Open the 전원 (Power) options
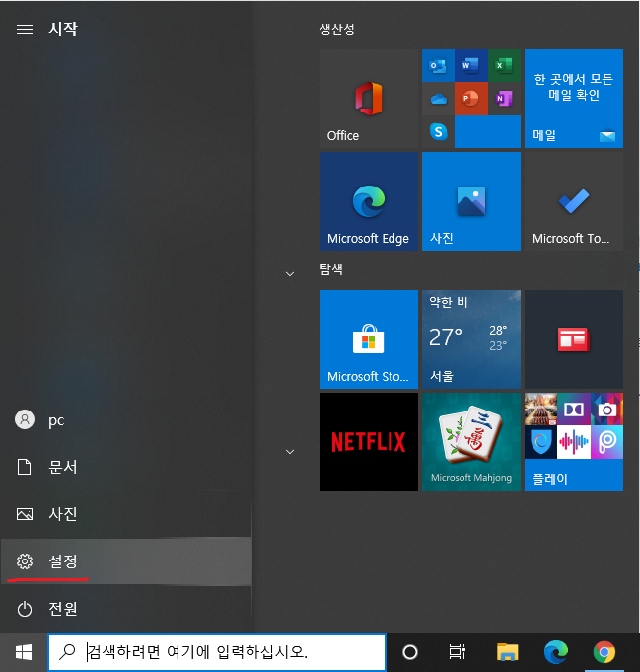Image resolution: width=640 pixels, height=672 pixels. [126, 608]
